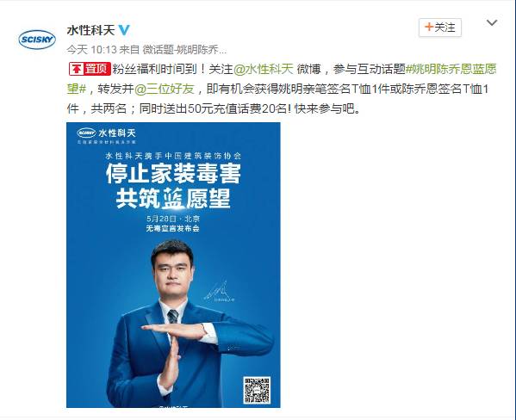Click the @水性科天 mention link

(264, 69)
